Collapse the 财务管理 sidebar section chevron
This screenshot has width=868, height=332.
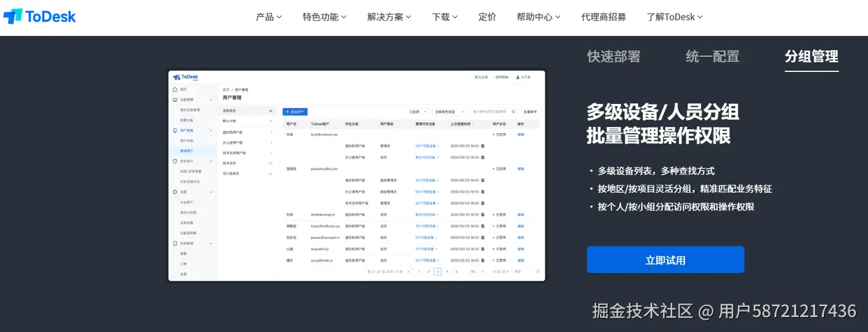(211, 243)
